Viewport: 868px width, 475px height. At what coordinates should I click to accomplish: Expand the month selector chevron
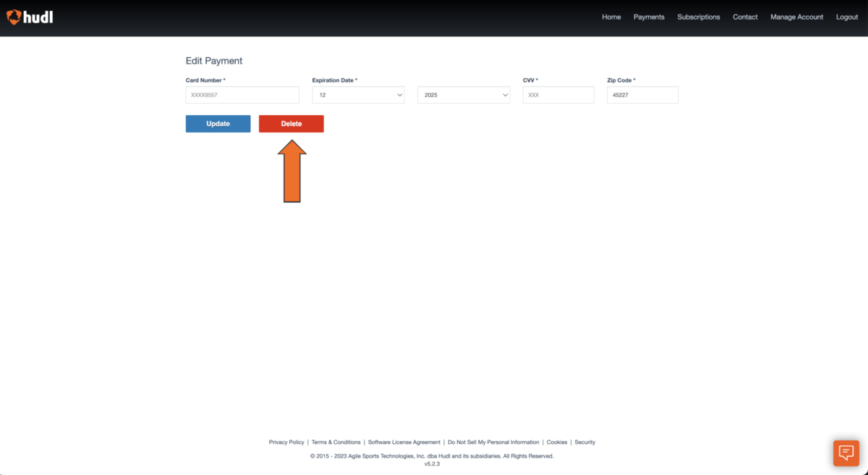(400, 94)
